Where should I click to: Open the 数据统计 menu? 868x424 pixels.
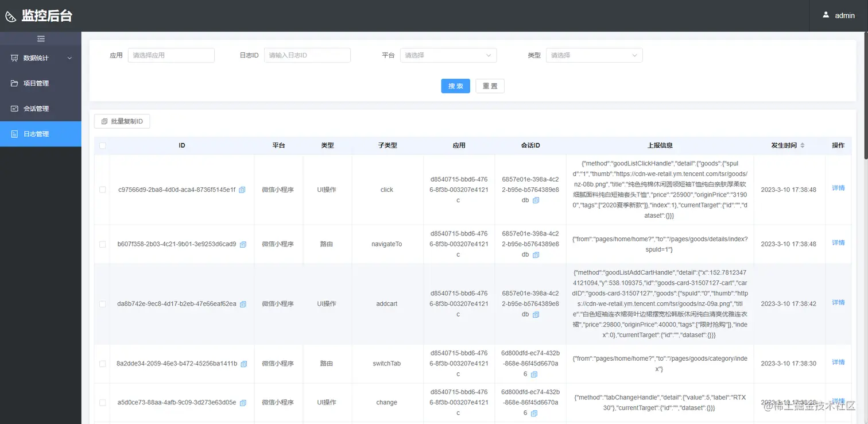point(41,58)
